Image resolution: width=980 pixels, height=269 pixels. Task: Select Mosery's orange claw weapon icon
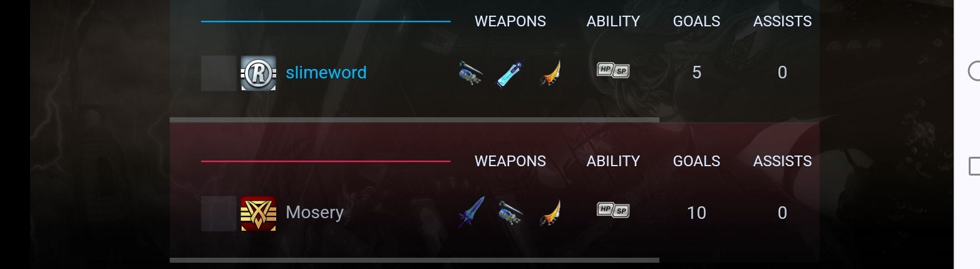tap(550, 213)
